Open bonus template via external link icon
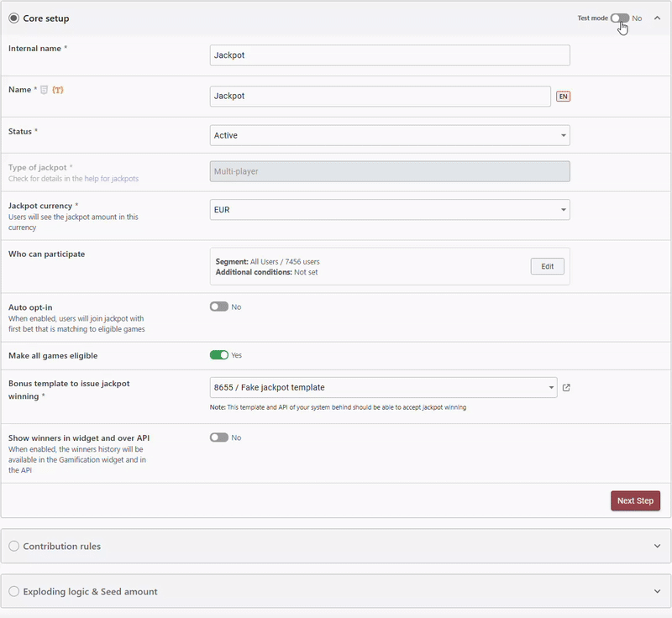 pos(566,387)
